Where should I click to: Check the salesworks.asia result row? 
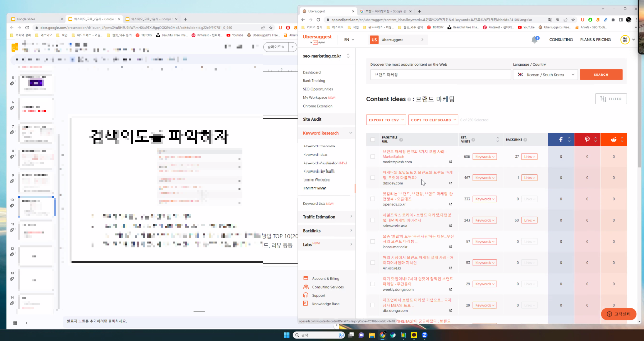[373, 220]
